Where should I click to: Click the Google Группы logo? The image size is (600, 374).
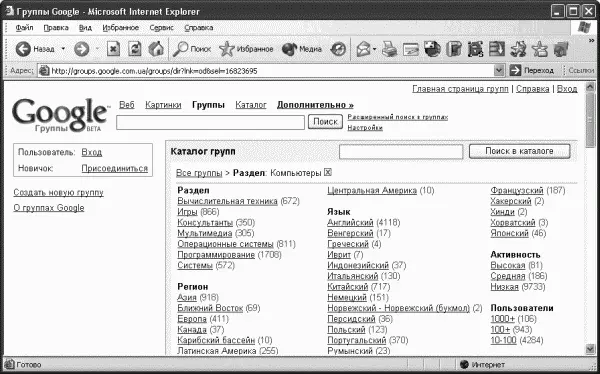[x=61, y=115]
